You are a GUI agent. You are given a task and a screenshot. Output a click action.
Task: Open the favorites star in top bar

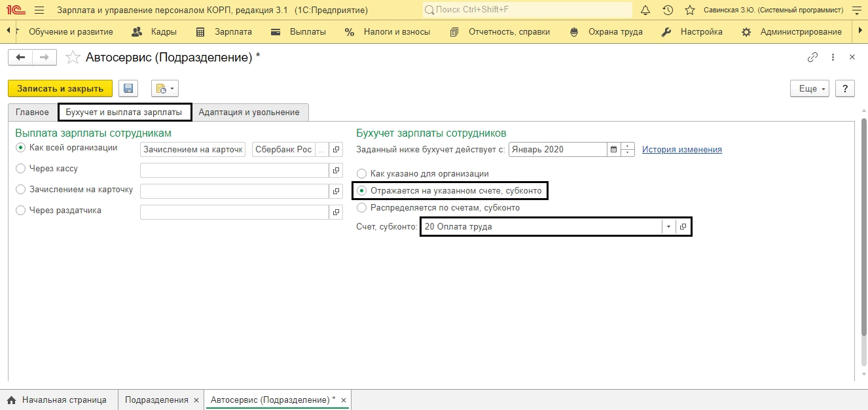pyautogui.click(x=689, y=10)
